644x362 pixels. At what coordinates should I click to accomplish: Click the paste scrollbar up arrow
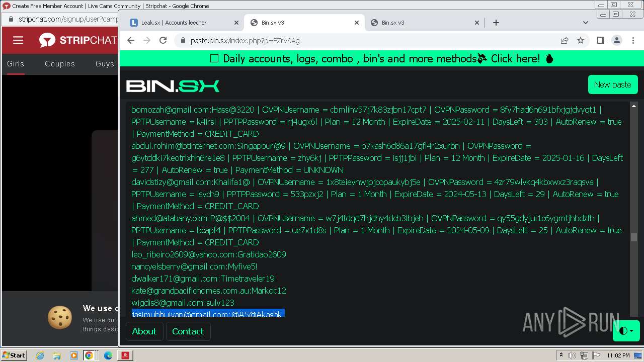click(634, 106)
